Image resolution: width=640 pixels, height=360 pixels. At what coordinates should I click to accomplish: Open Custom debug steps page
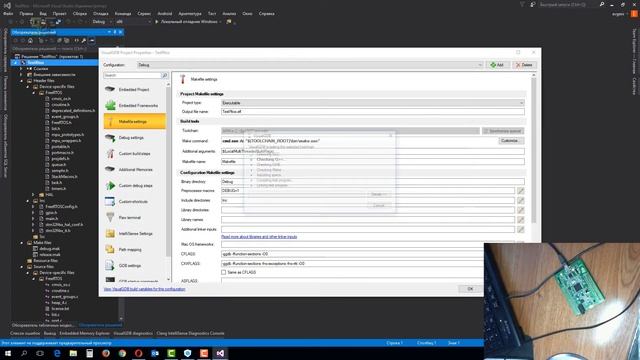[135, 185]
